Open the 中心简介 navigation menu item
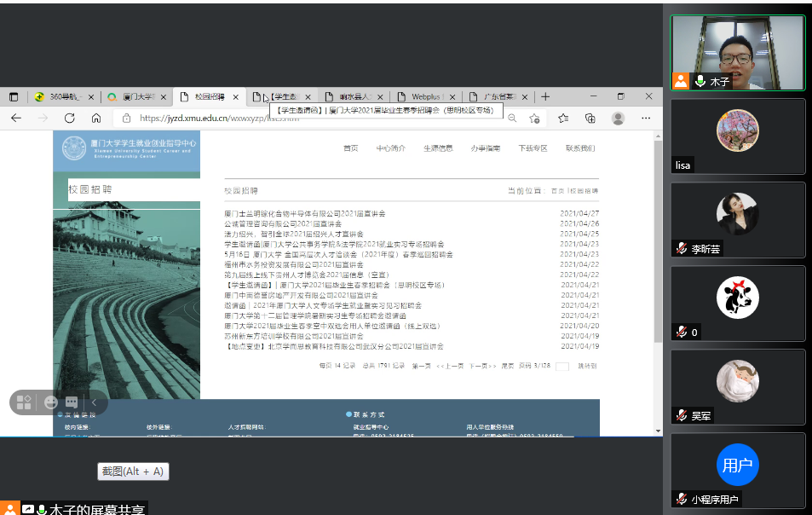 pyautogui.click(x=391, y=148)
